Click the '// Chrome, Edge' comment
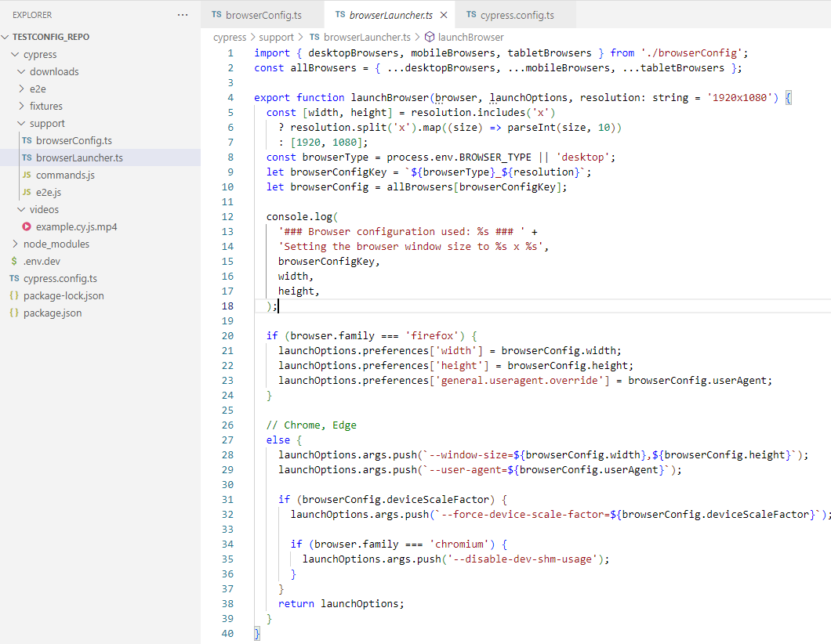 311,425
